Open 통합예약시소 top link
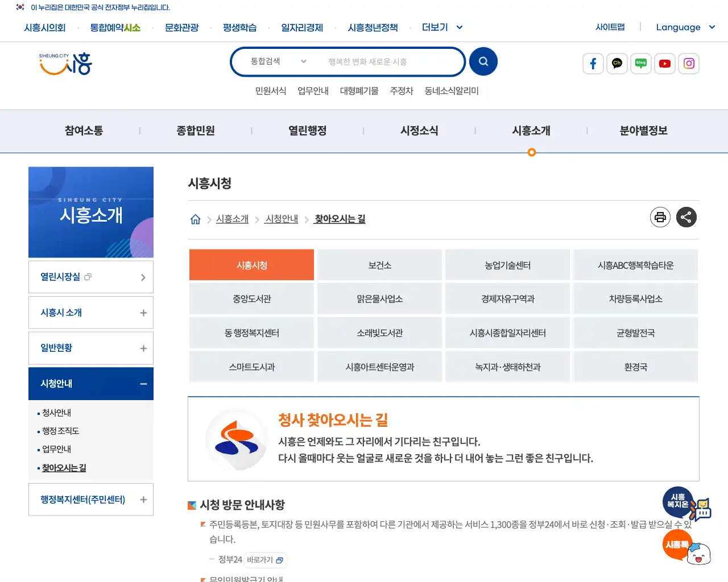Screen dimensions: 728x582 coord(115,27)
